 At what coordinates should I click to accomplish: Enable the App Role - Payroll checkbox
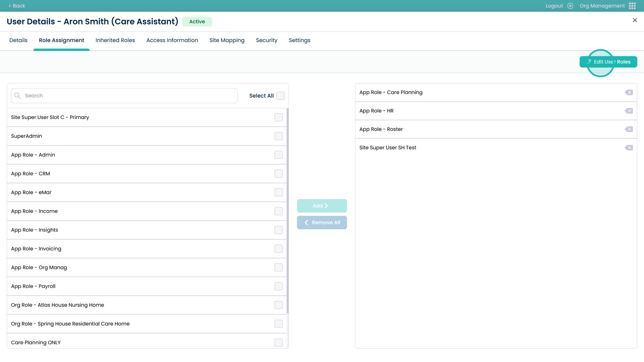pos(279,286)
